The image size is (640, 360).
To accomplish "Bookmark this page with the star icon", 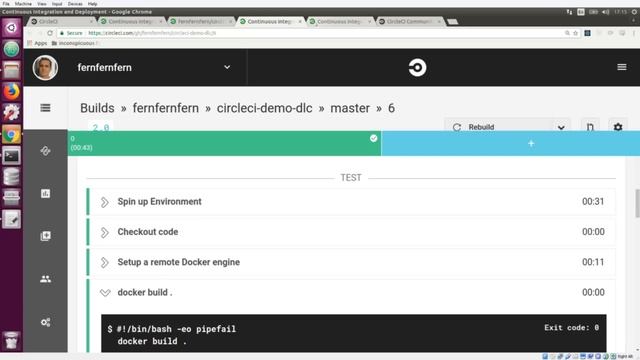I will [576, 33].
